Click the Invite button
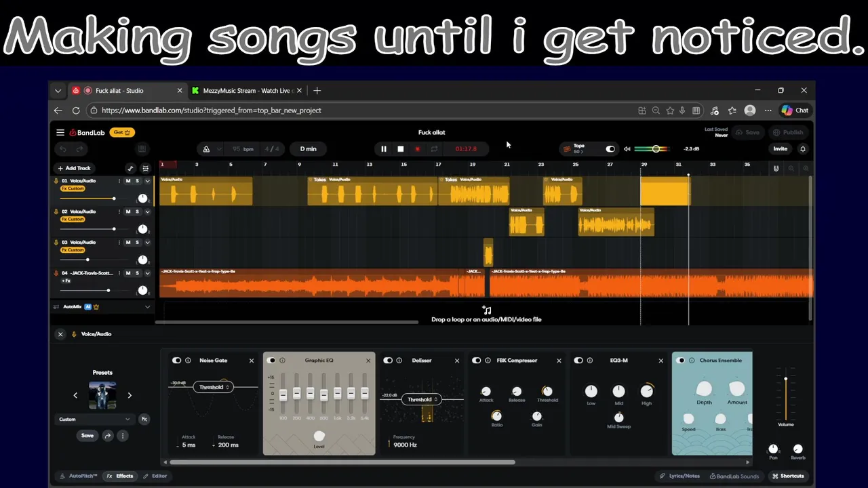 click(781, 149)
